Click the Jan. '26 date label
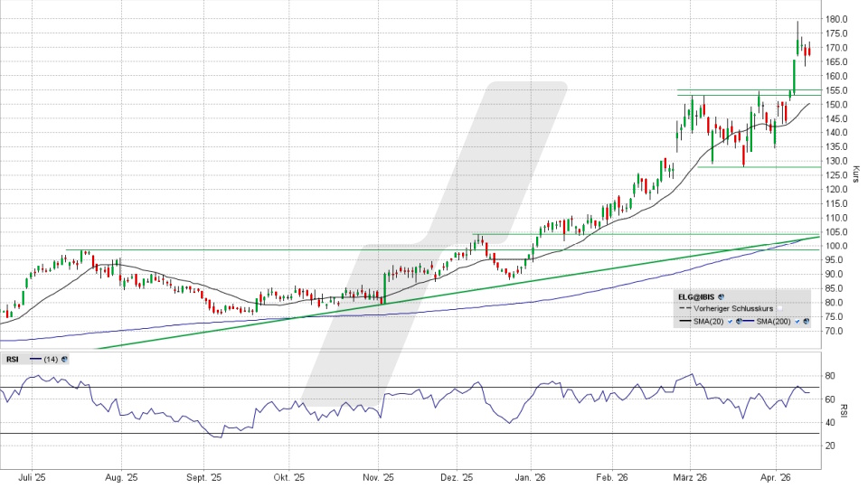The height and width of the screenshot is (488, 868). pyautogui.click(x=530, y=477)
